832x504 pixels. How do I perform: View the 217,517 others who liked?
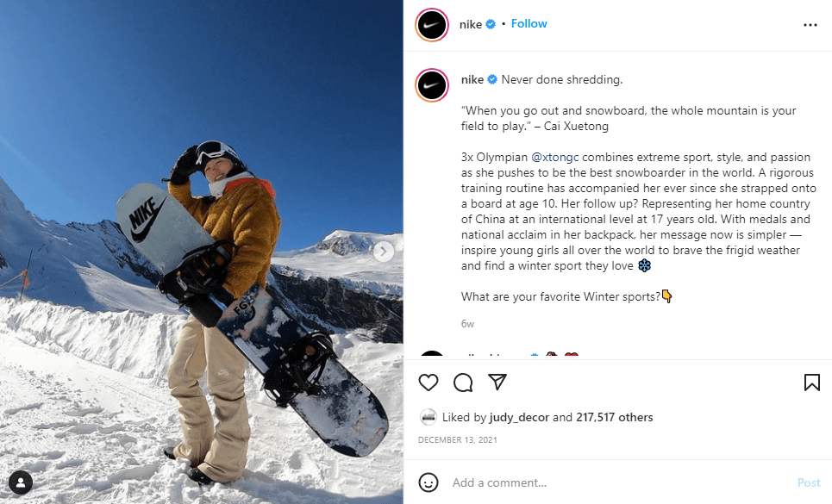(615, 418)
